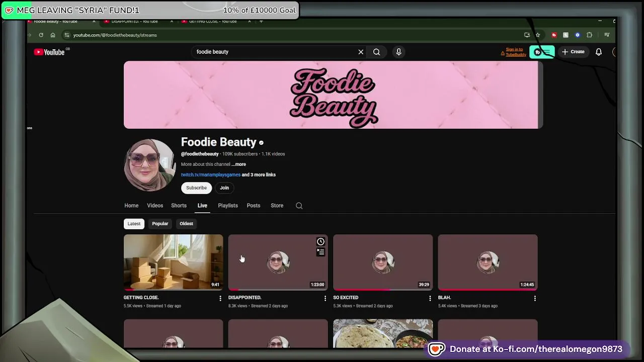This screenshot has width=644, height=362.
Task: Open YouTube notifications bell
Action: (x=599, y=52)
